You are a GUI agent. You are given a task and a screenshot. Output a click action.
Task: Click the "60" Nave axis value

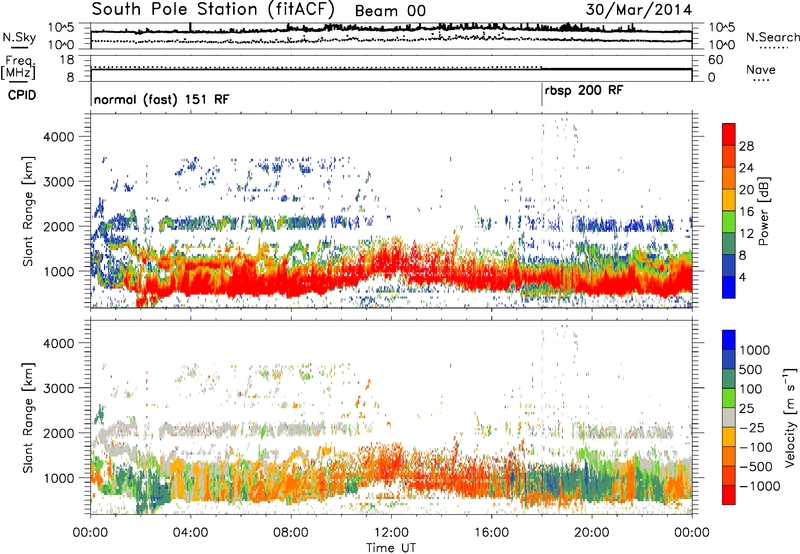click(715, 60)
